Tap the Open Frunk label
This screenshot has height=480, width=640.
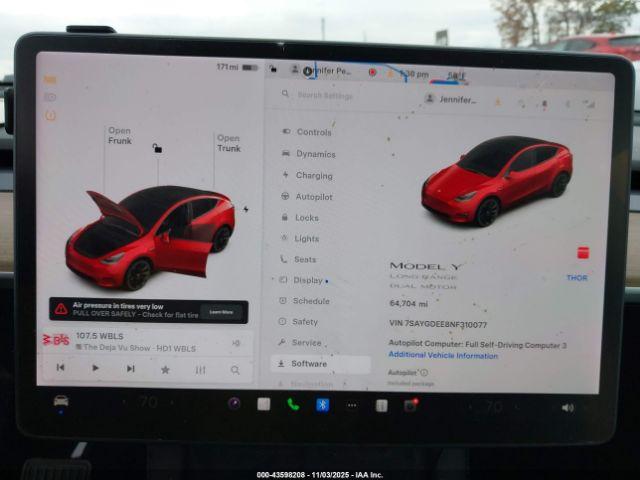120,136
